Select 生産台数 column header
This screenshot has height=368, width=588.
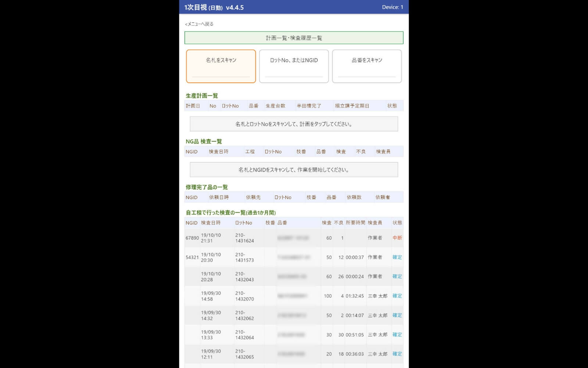click(275, 106)
